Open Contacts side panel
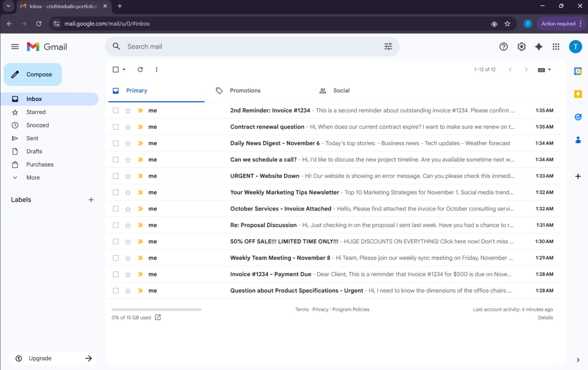This screenshot has width=588, height=370. click(x=578, y=140)
